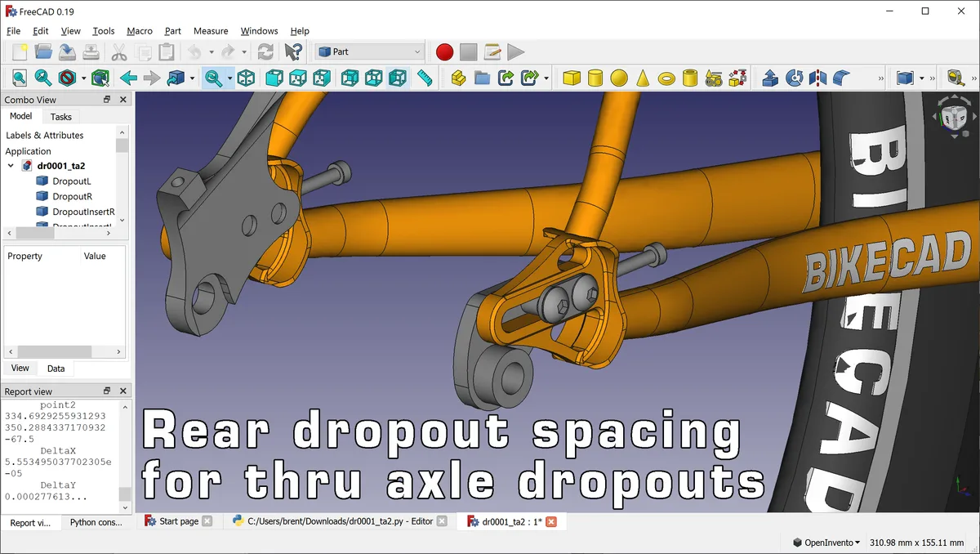Start macro recording with red circle

[x=444, y=52]
